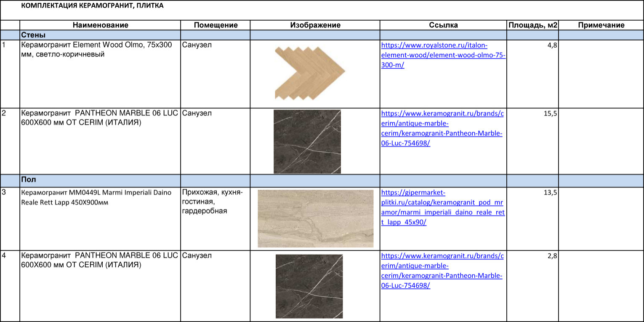Select the 'Ссылка' column header

click(443, 25)
